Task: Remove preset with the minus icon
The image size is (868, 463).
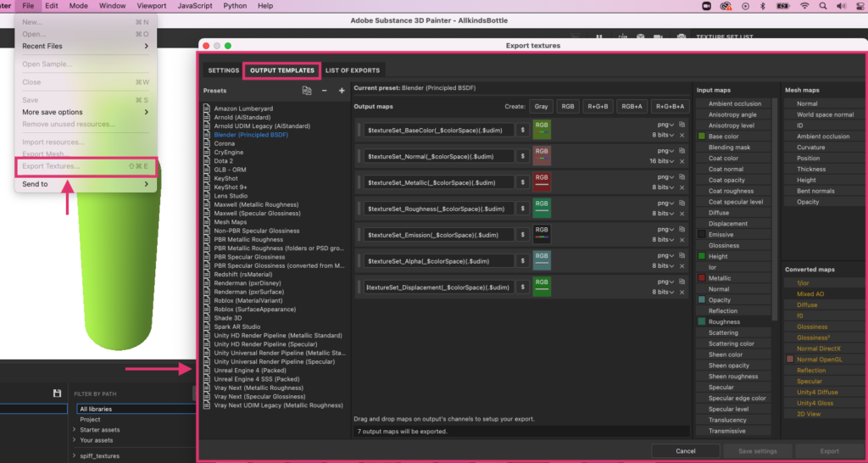Action: (x=325, y=90)
